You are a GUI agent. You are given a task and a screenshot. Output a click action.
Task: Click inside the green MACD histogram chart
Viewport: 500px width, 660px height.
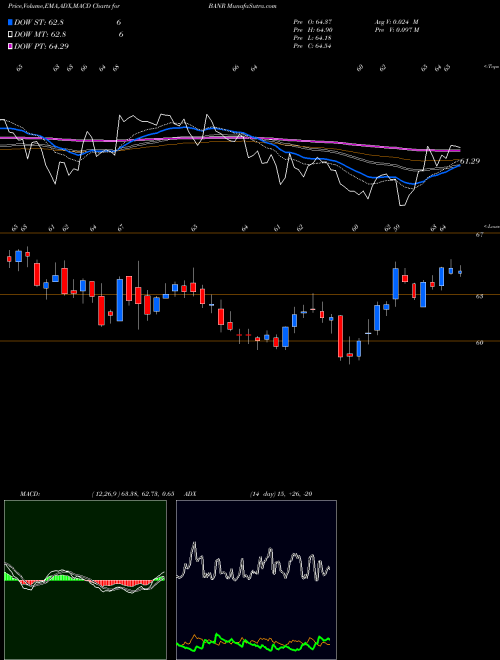(85, 580)
